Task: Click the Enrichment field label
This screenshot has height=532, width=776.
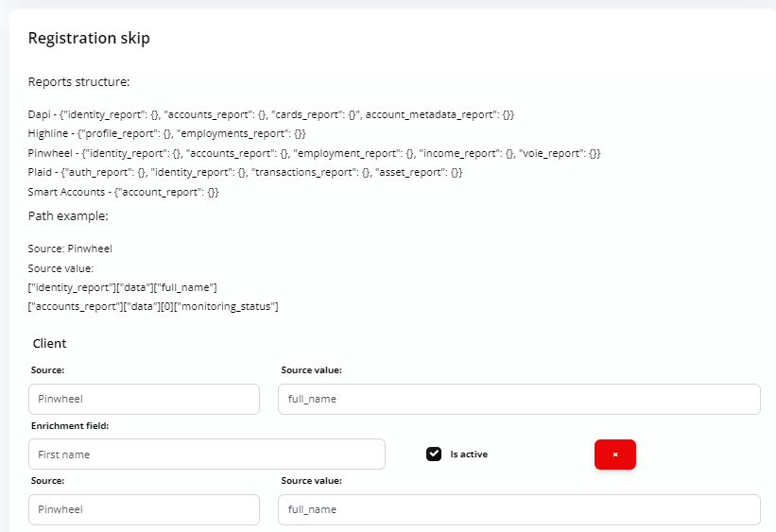Action: pos(70,425)
